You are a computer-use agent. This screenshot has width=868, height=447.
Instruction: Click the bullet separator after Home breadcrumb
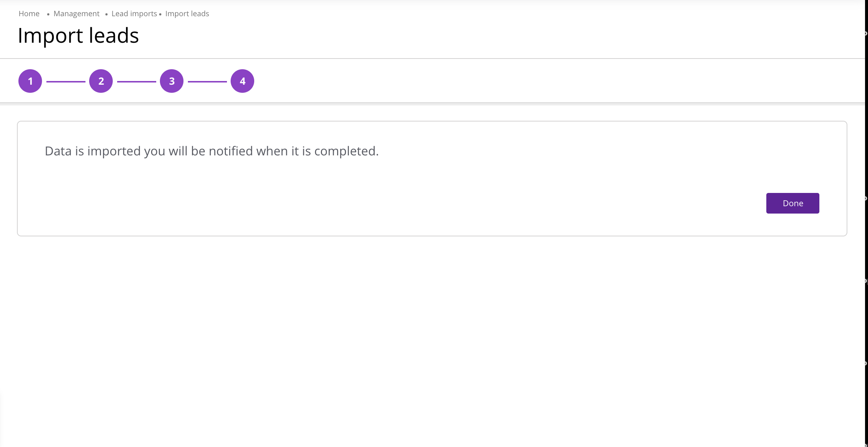[x=48, y=14]
